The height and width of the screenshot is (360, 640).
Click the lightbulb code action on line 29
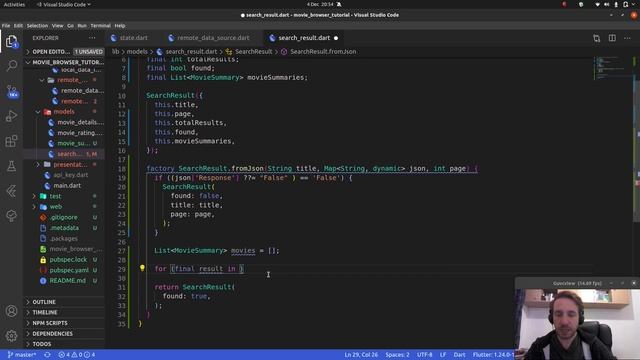pos(142,268)
